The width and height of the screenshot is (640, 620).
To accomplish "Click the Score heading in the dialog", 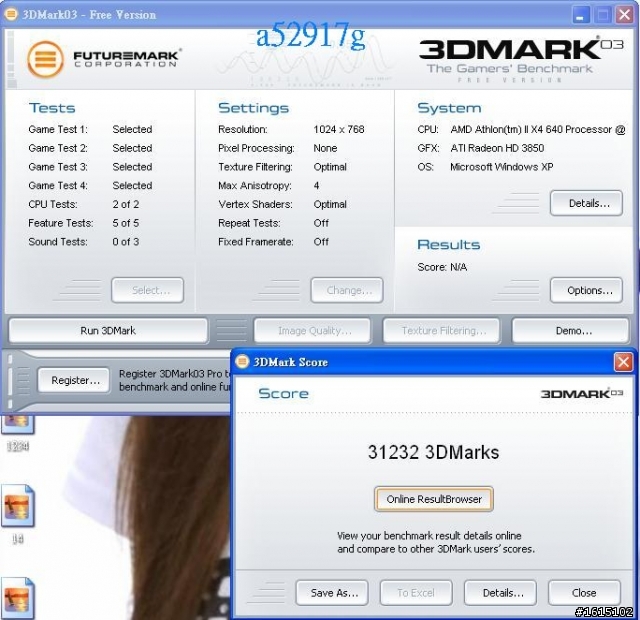I will pyautogui.click(x=283, y=393).
